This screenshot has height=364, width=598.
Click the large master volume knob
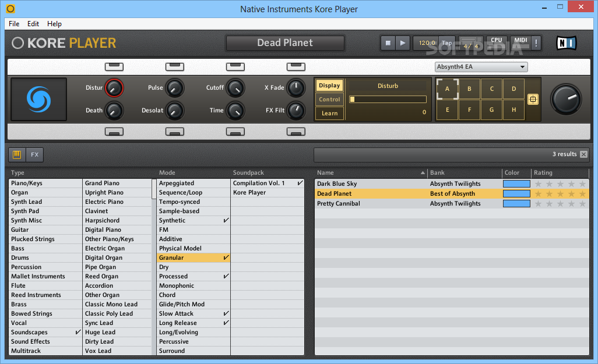[566, 99]
